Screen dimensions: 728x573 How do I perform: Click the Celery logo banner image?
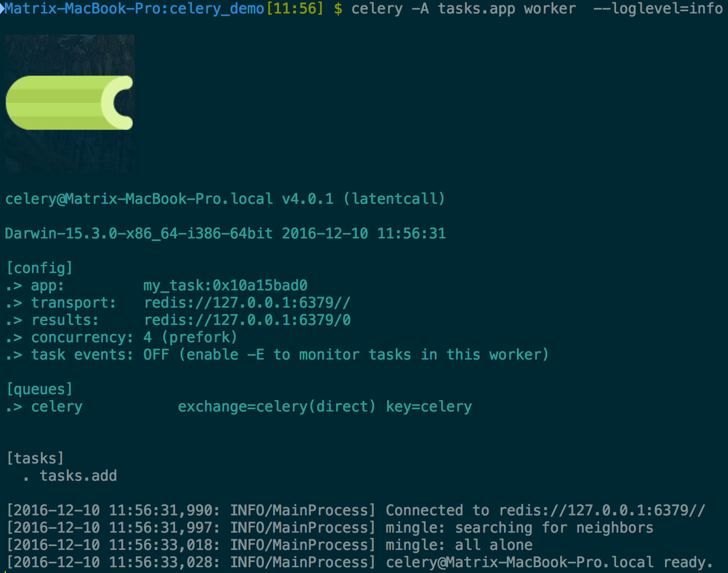coord(69,103)
